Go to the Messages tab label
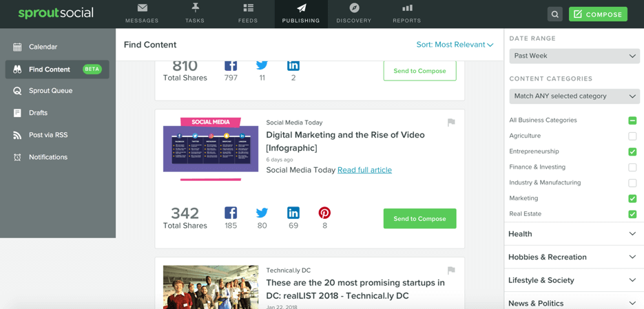 [x=142, y=21]
